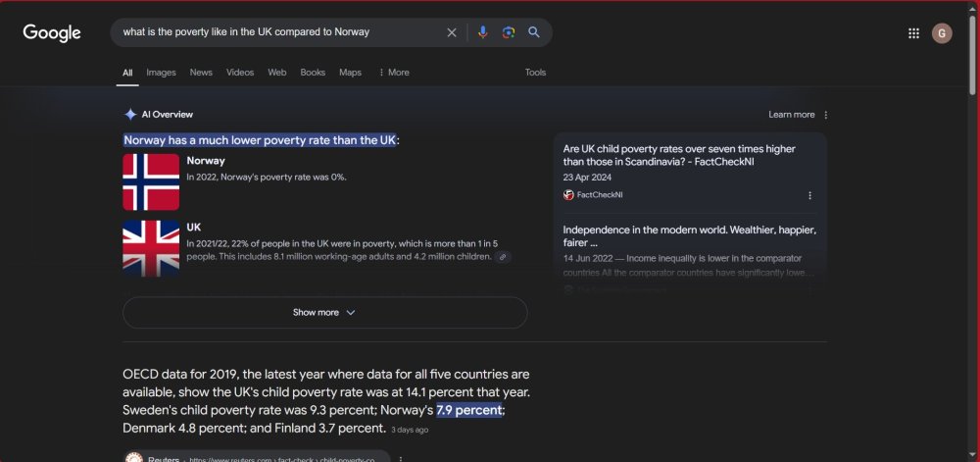980x462 pixels.
Task: Open AI Overview three-dot options
Action: (x=825, y=115)
